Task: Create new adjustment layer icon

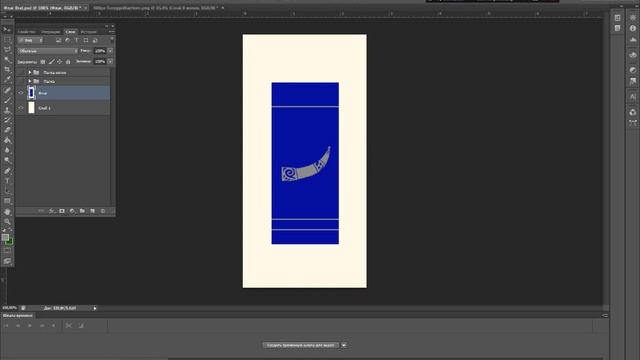Action: 72,211
